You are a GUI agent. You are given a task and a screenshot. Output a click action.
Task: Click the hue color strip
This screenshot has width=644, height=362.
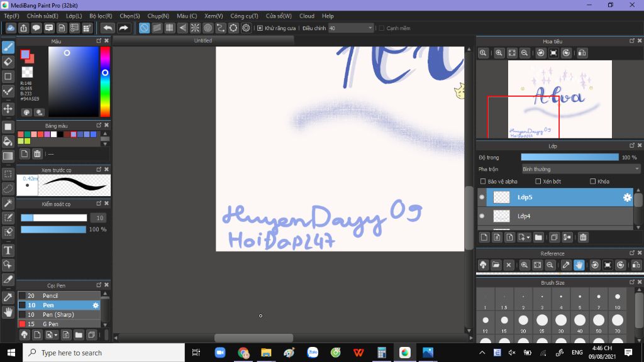pos(105,82)
